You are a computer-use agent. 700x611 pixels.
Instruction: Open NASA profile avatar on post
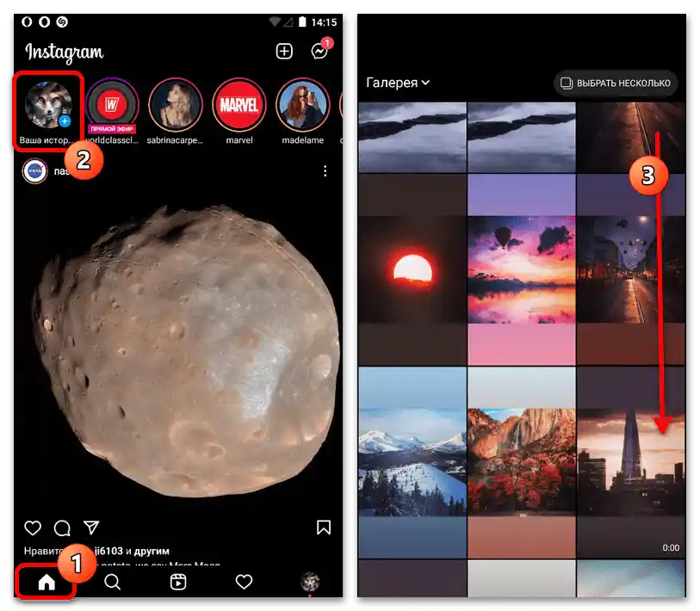(x=34, y=171)
